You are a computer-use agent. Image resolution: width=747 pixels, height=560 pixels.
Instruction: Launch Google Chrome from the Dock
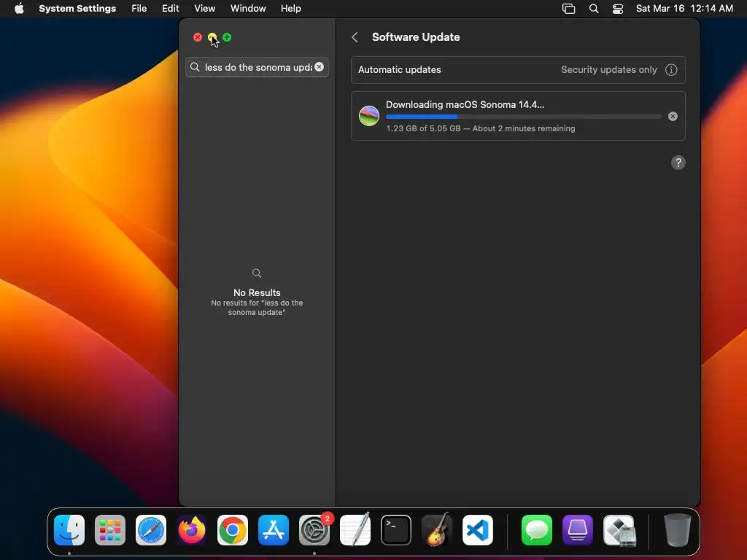(233, 530)
